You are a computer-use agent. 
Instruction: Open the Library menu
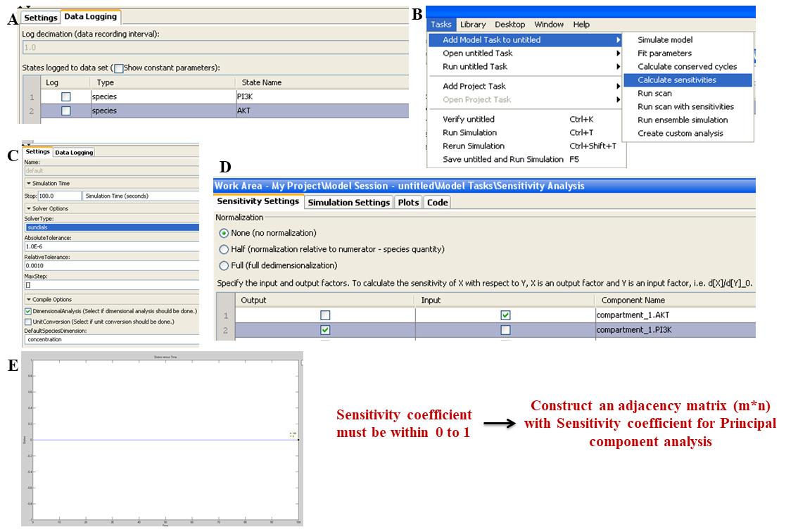coord(473,25)
